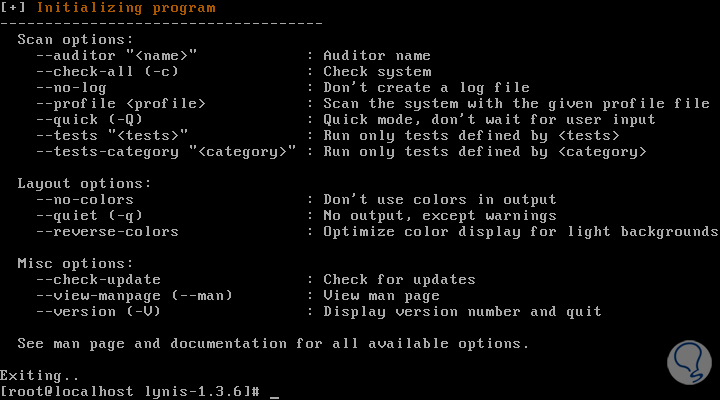Viewport: 720px width, 400px height.
Task: Click the --version (-V) option text
Action: tap(98, 312)
